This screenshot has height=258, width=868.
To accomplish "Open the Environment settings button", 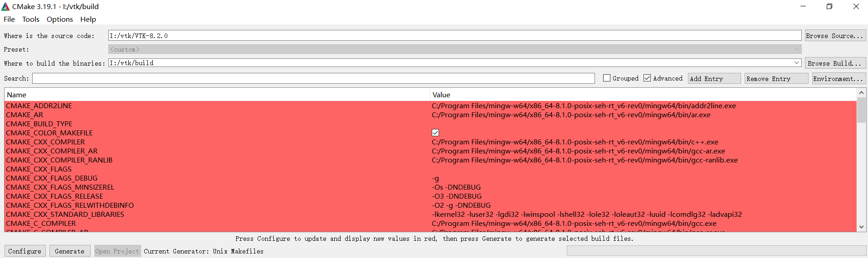I will 839,78.
